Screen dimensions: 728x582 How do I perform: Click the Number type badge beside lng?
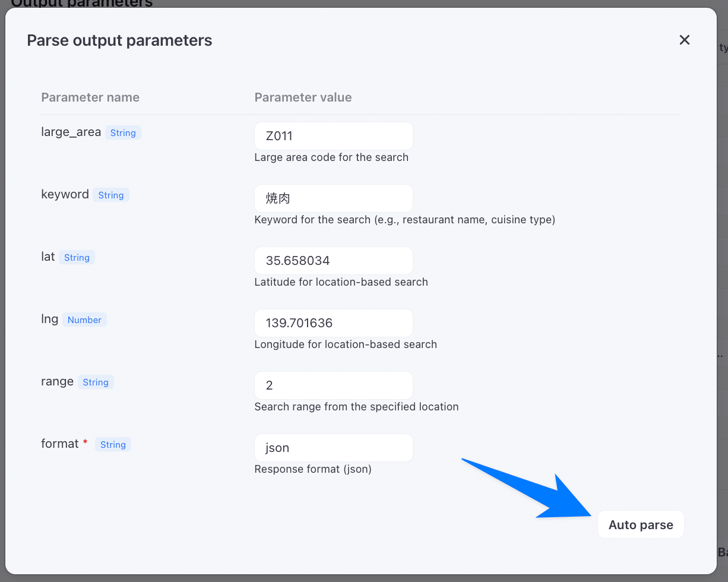click(x=84, y=320)
